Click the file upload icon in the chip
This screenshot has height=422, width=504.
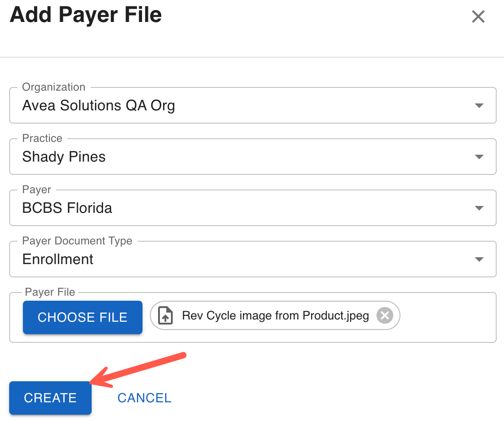165,315
